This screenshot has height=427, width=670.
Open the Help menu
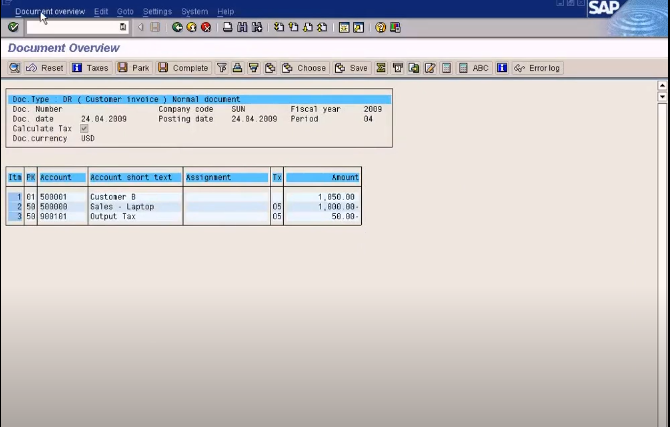click(225, 12)
